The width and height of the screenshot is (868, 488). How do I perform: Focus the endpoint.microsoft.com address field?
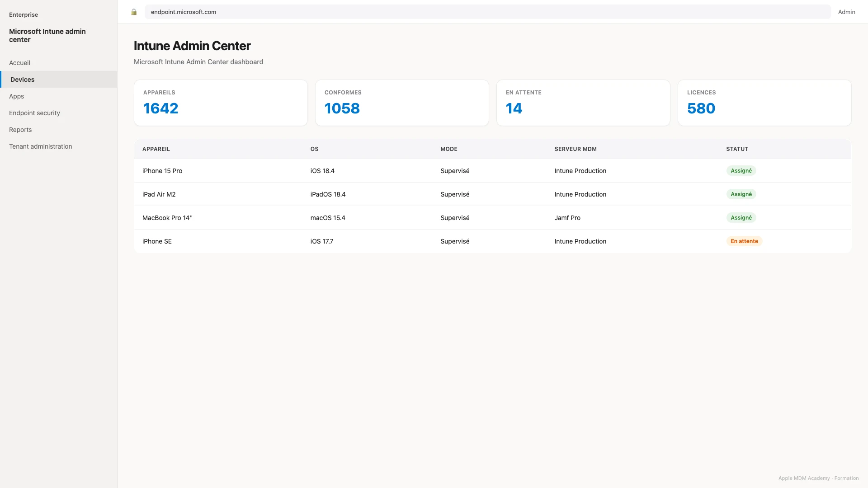point(487,12)
